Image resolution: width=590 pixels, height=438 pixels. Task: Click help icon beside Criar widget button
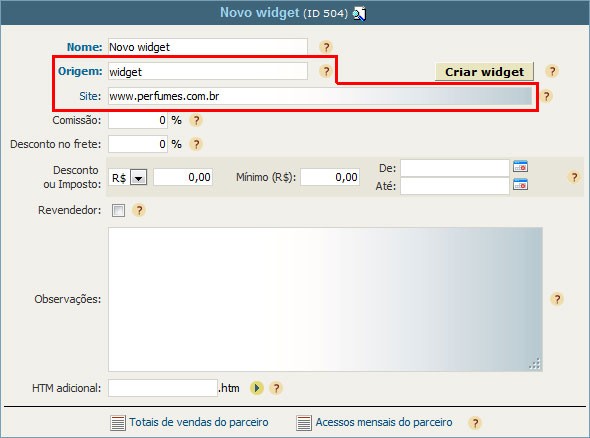coord(552,71)
